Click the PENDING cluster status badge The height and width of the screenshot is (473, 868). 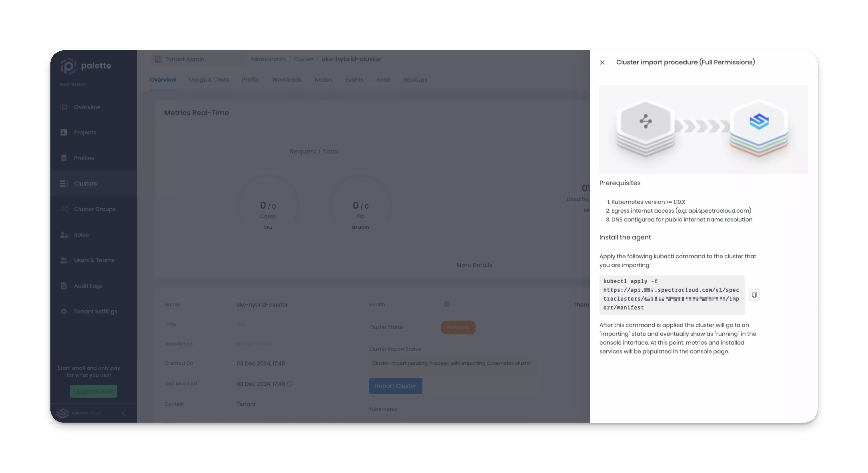458,327
